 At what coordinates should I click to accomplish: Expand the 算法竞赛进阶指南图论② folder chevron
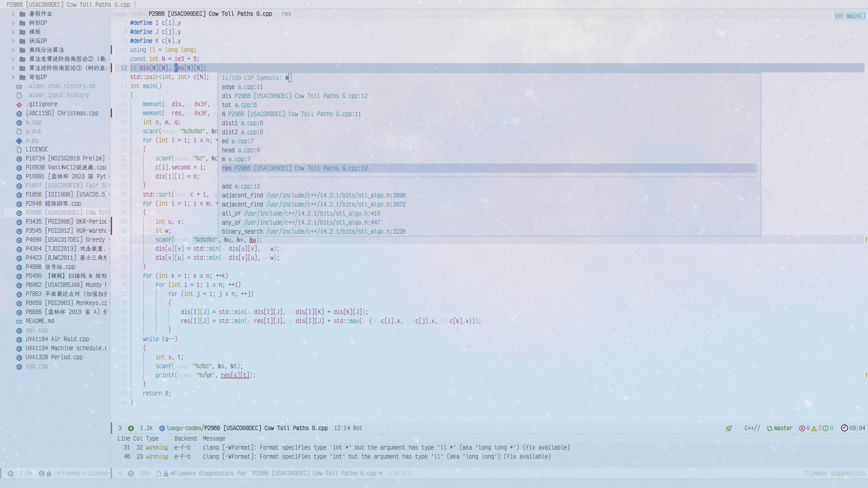(x=13, y=59)
